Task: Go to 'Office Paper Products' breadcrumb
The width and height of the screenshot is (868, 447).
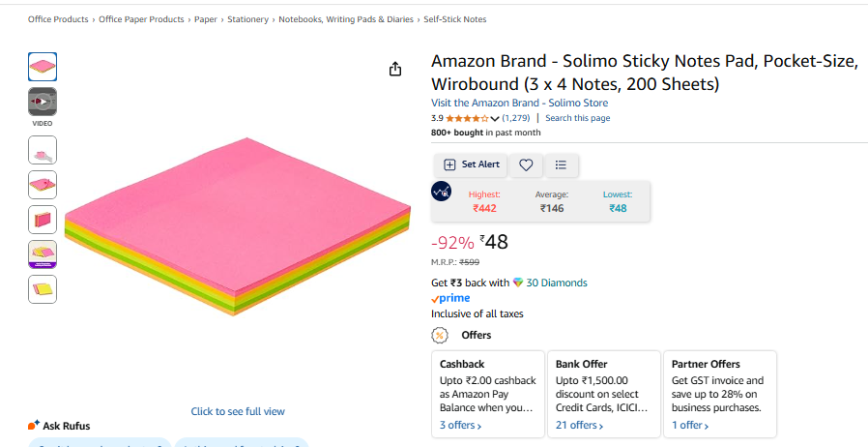Action: (x=141, y=19)
